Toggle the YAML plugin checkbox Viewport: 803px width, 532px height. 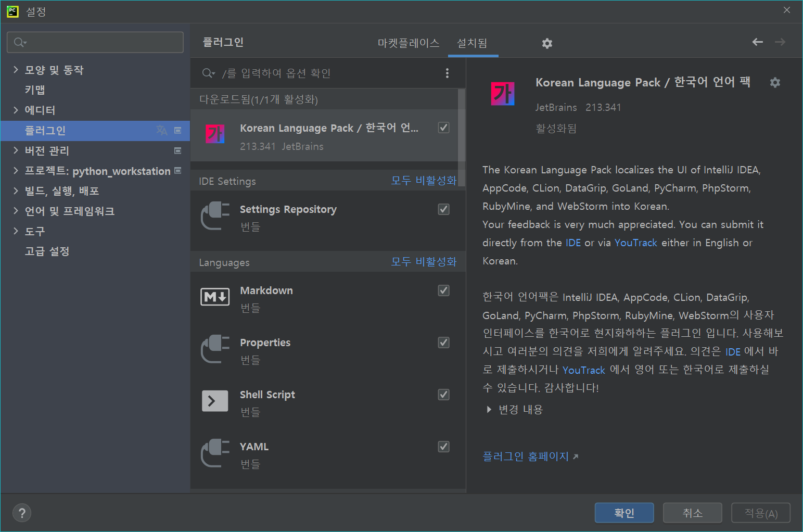click(x=444, y=447)
